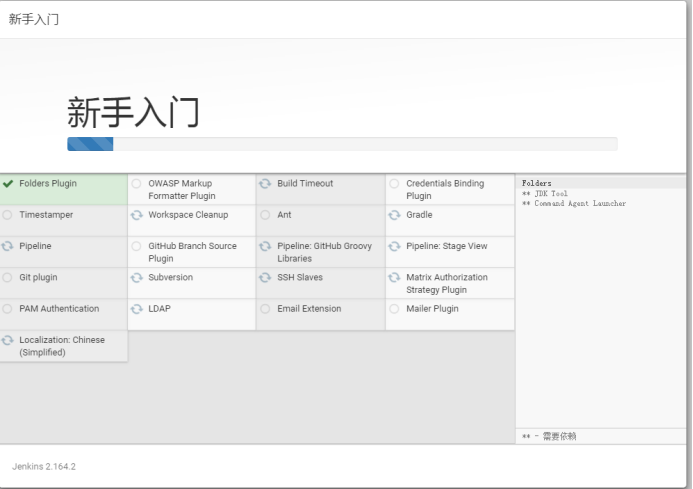693x489 pixels.
Task: Click the sync icon next to Subversion
Action: [137, 278]
